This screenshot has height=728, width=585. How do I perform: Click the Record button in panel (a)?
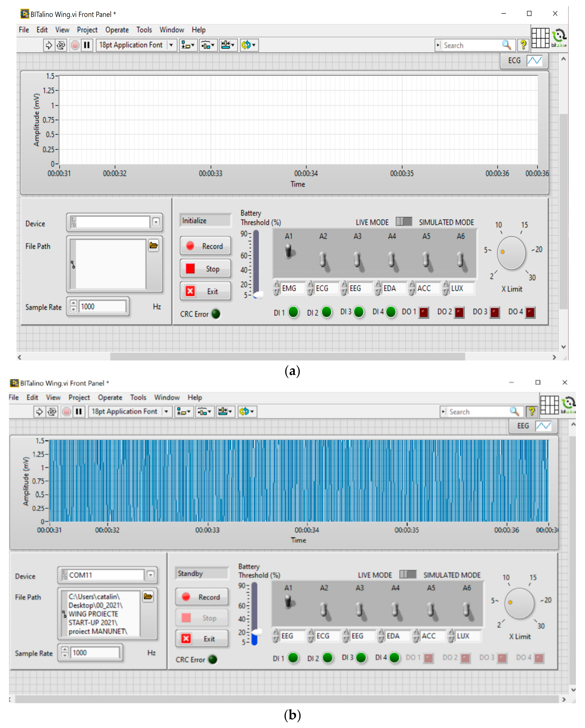205,246
